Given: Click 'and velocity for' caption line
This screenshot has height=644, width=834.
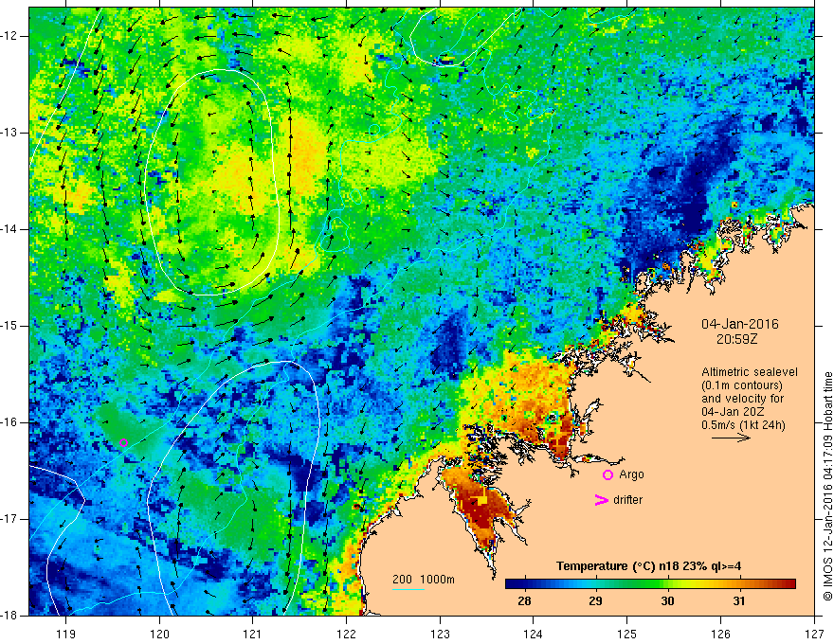Looking at the screenshot, I should pos(742,399).
